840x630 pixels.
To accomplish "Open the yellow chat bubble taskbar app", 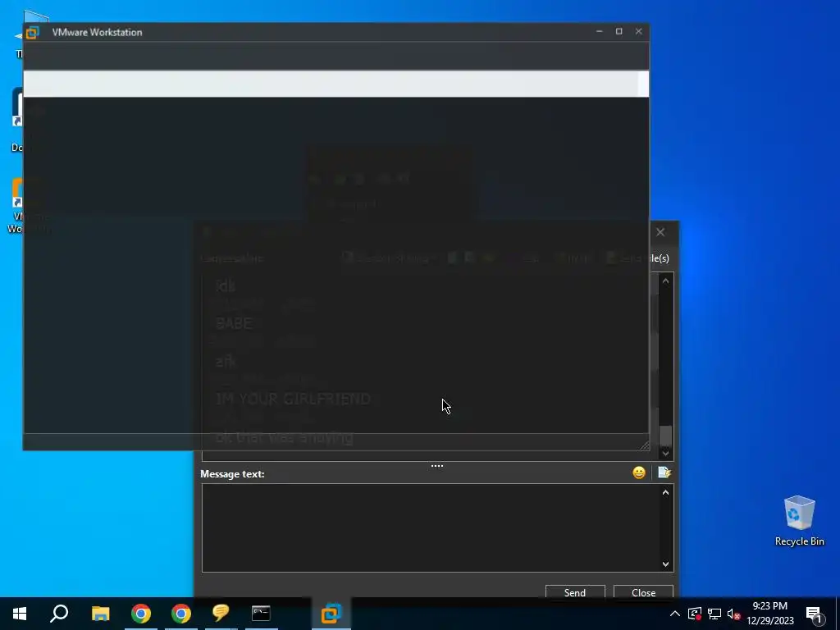I will [221, 614].
